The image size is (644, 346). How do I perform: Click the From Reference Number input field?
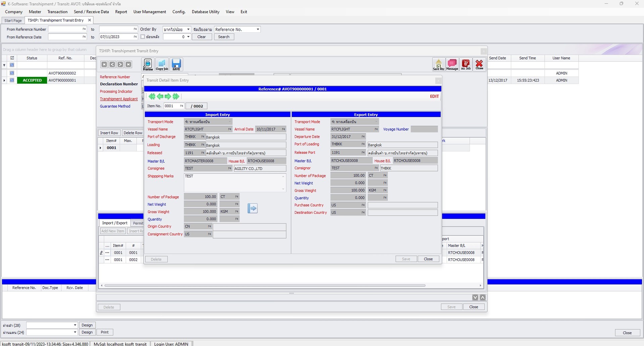[x=66, y=29]
